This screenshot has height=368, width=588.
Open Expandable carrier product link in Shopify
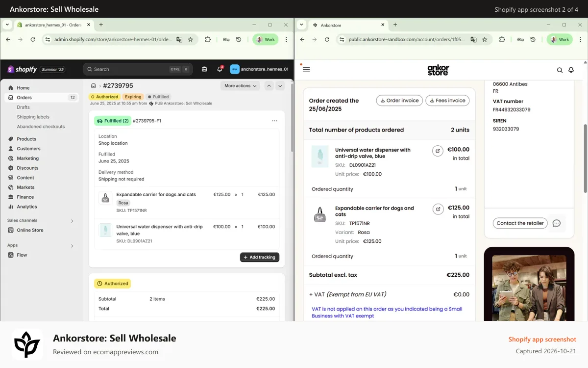(x=156, y=194)
